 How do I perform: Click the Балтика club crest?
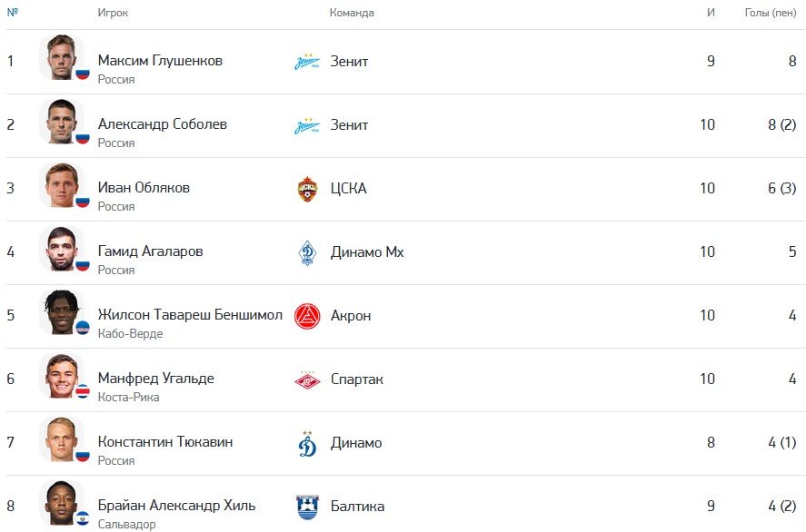pos(307,507)
